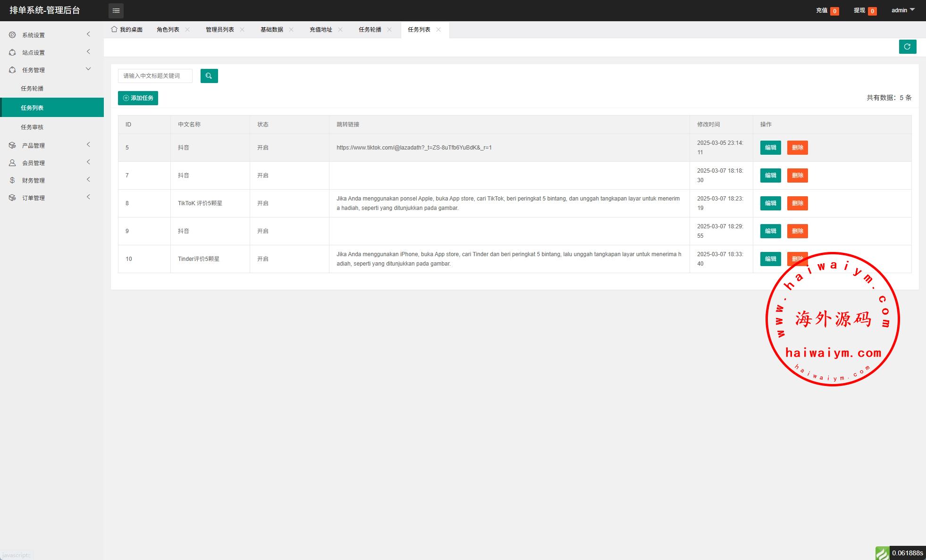Click the 产品管理 box icon
The width and height of the screenshot is (926, 560).
[12, 145]
